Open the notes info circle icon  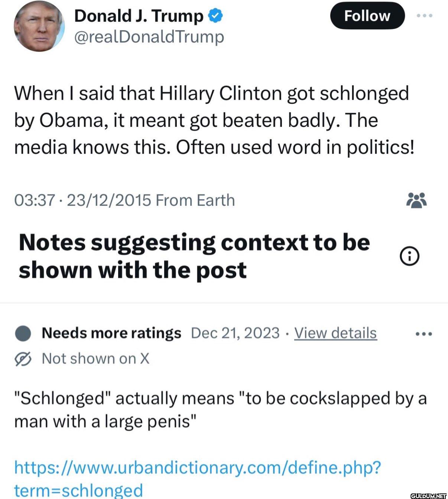pyautogui.click(x=409, y=256)
